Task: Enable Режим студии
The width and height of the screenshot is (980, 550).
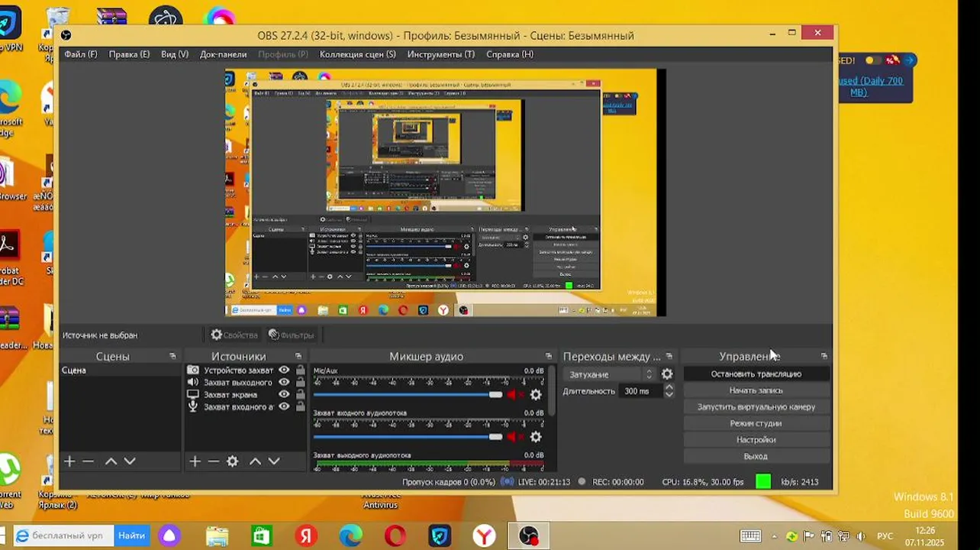Action: (x=756, y=423)
